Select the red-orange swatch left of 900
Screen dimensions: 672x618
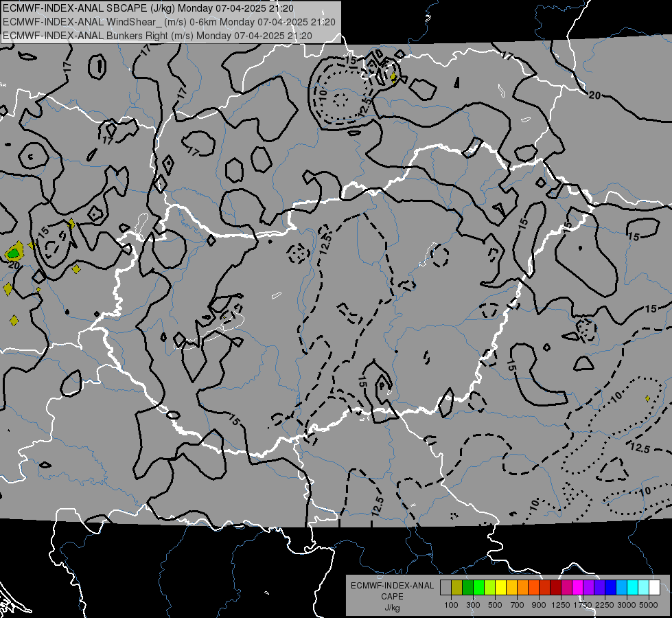533,588
